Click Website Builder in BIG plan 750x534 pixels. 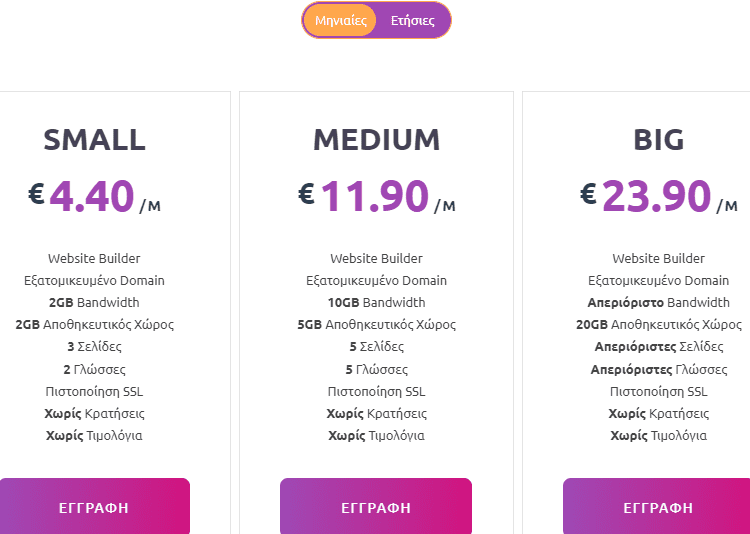659,258
